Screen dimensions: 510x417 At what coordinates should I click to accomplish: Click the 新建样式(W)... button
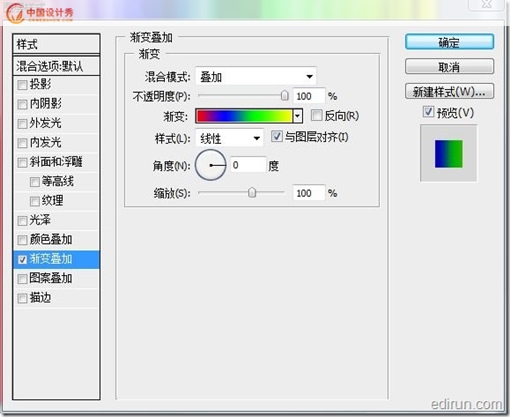tap(449, 91)
